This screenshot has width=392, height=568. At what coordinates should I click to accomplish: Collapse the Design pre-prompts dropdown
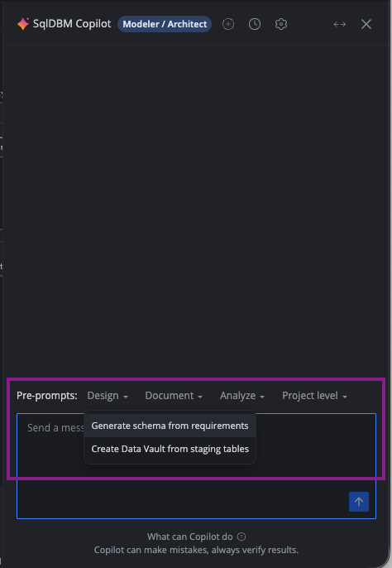(x=108, y=396)
